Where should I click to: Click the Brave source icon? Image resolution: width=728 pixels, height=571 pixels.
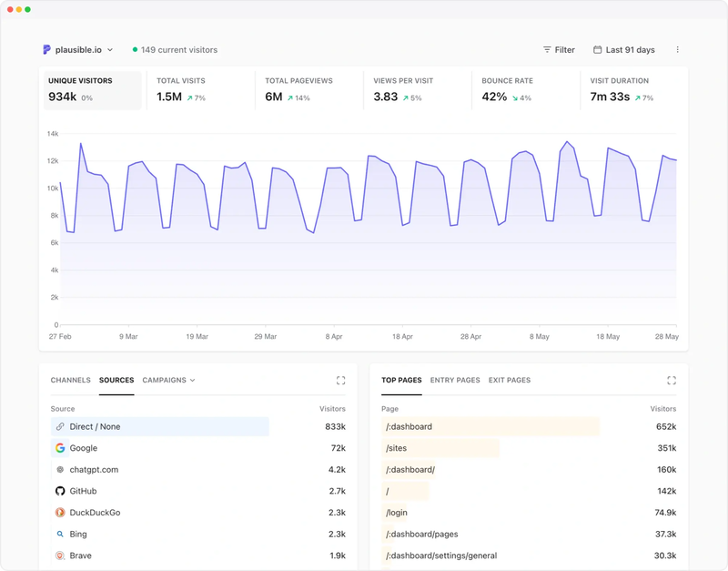coord(60,556)
